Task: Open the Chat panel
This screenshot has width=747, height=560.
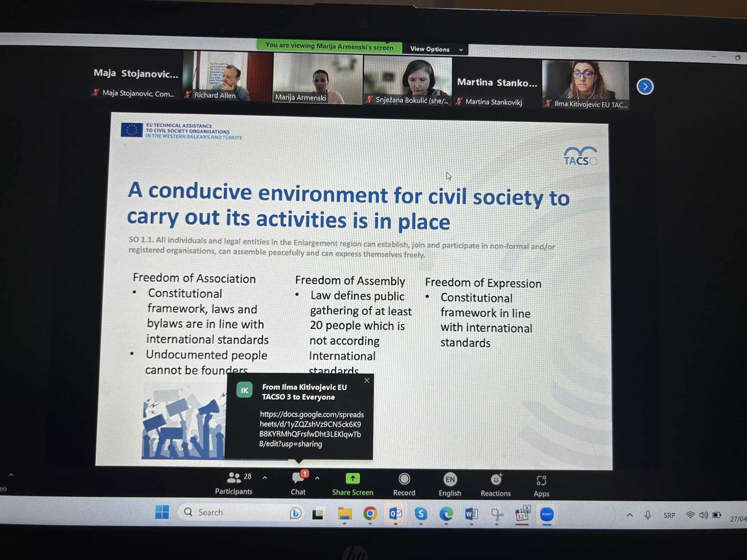Action: pos(298,484)
